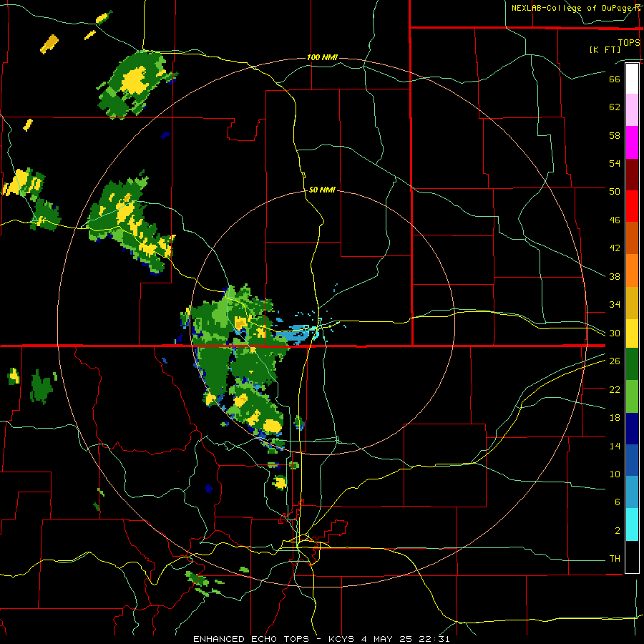Click the legend value "54"
Image resolution: width=644 pixels, height=644 pixels.
615,163
